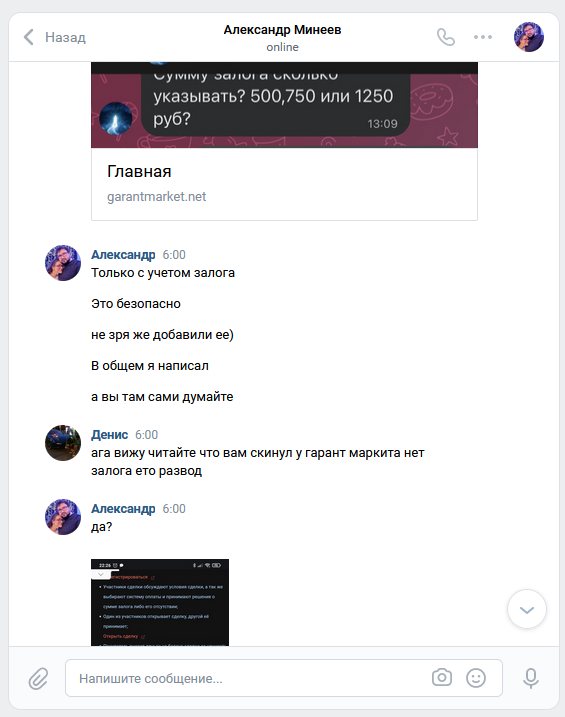
Task: Click the paperclip attachment icon
Action: 38,678
